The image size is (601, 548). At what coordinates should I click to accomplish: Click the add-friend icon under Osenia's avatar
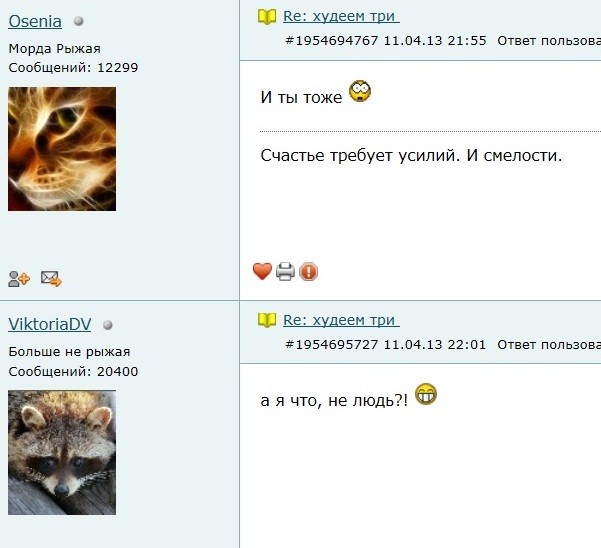(19, 279)
